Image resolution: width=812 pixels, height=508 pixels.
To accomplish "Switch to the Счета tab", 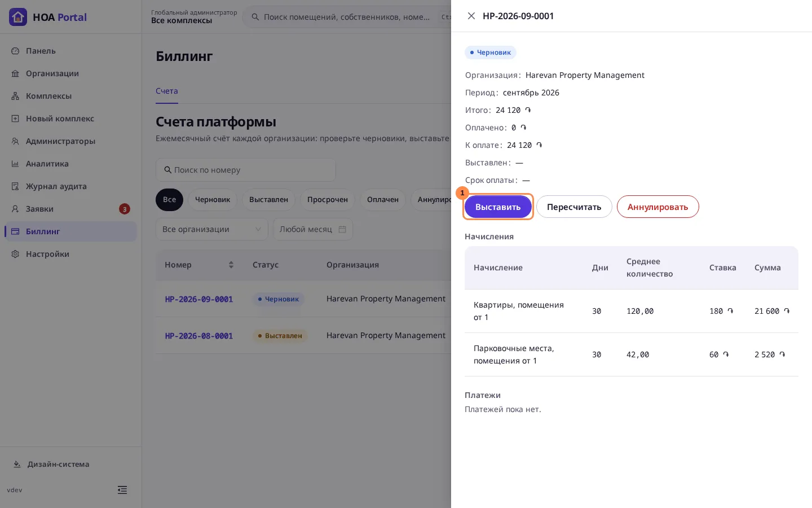I will (x=167, y=91).
